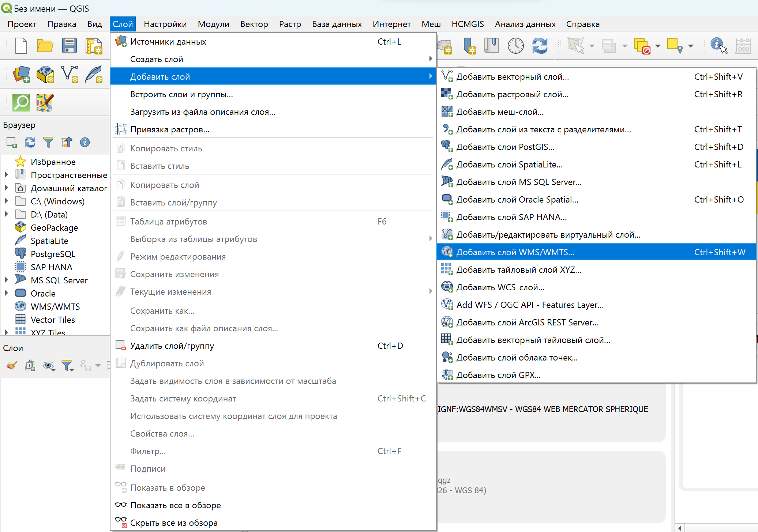Select Добавить слой WMS/WMTS… entry
758x532 pixels.
(x=596, y=252)
